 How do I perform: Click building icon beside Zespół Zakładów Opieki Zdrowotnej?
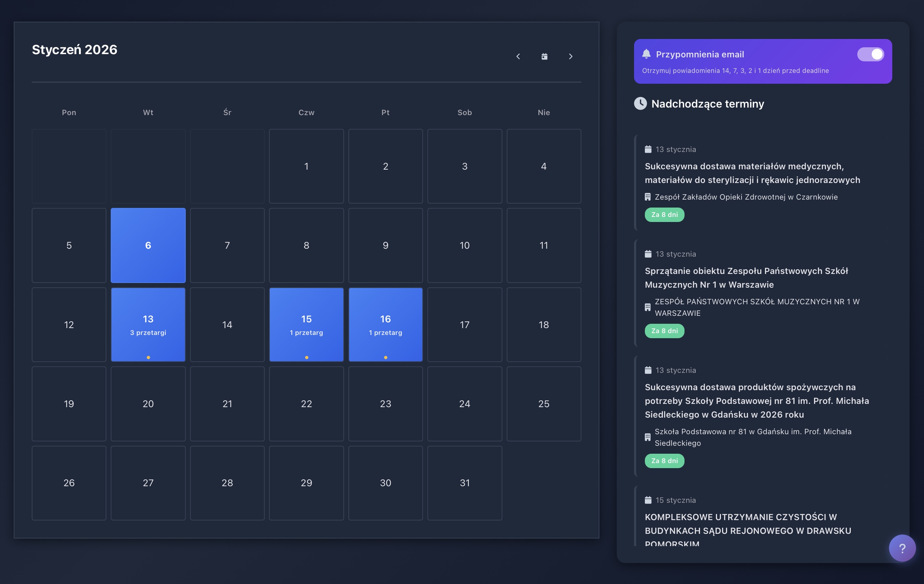pyautogui.click(x=648, y=197)
